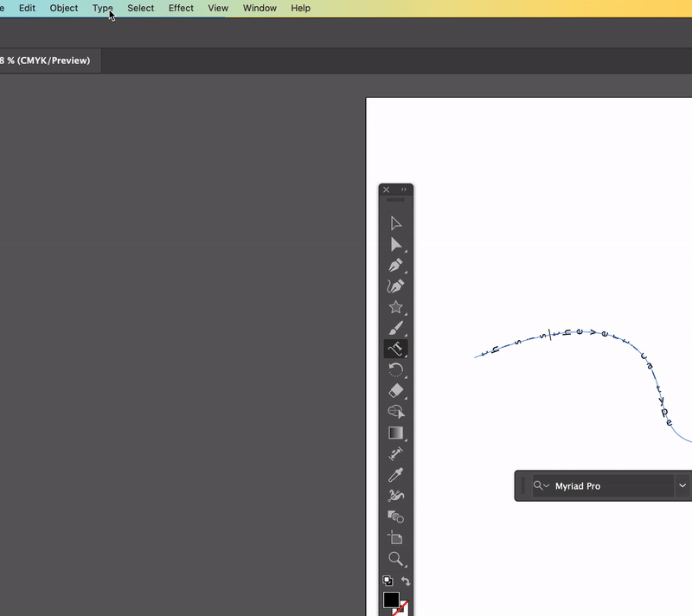
Task: Click the Type on a Path tool
Action: click(x=395, y=349)
